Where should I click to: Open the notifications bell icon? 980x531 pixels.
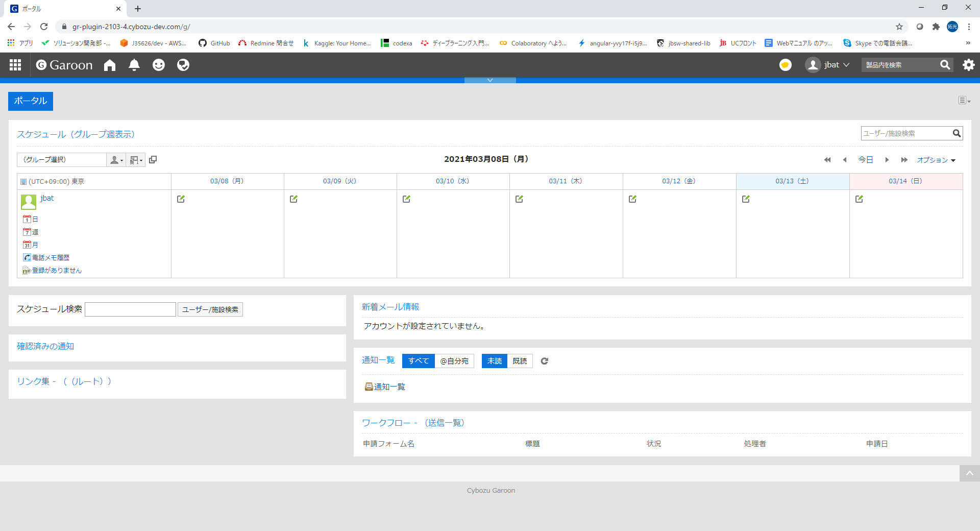click(134, 65)
